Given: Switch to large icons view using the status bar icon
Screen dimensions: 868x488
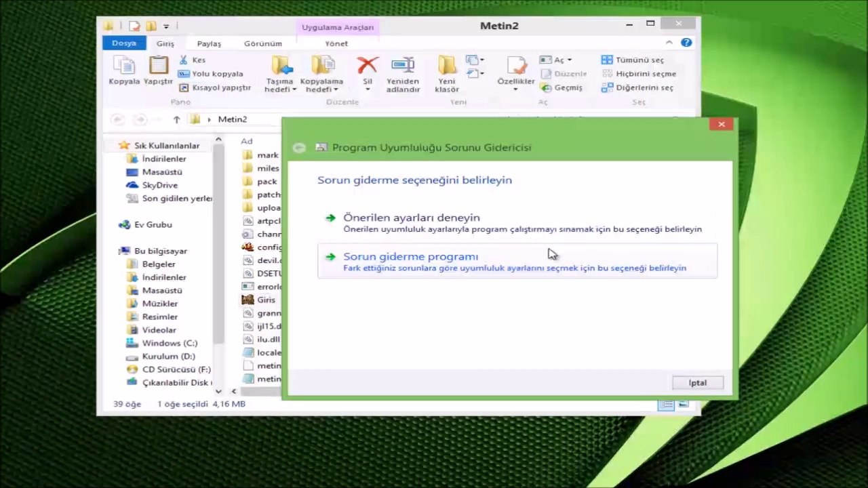Looking at the screenshot, I should pos(682,405).
